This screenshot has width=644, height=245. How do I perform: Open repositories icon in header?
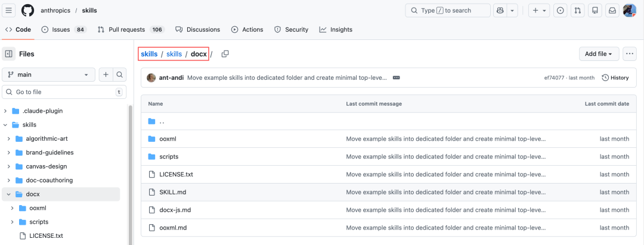click(595, 10)
